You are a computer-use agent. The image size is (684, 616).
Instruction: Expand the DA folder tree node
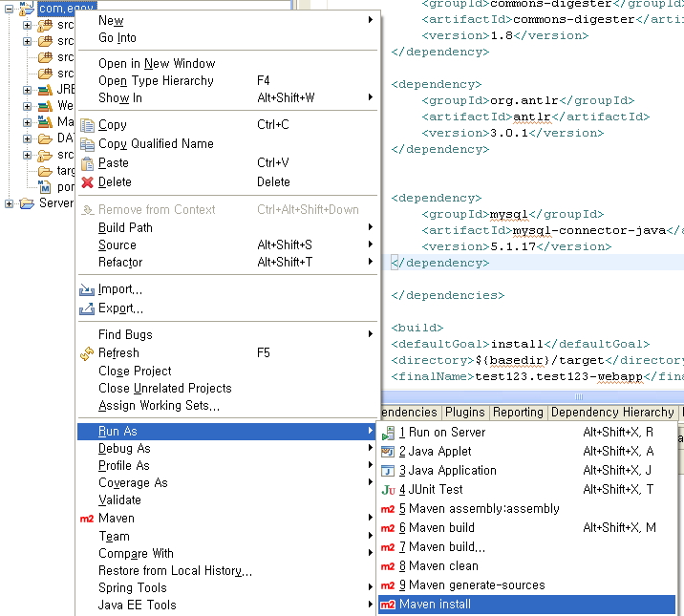click(x=27, y=139)
